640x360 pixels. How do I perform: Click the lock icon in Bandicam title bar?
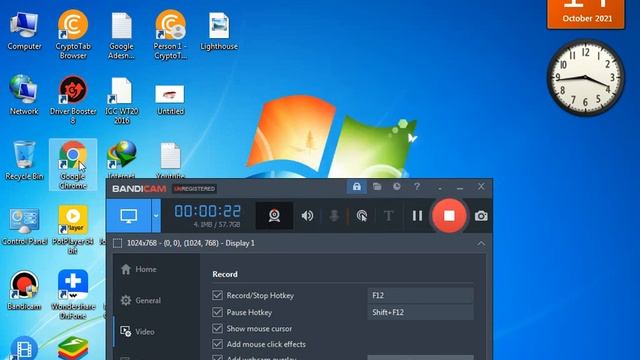(x=356, y=187)
